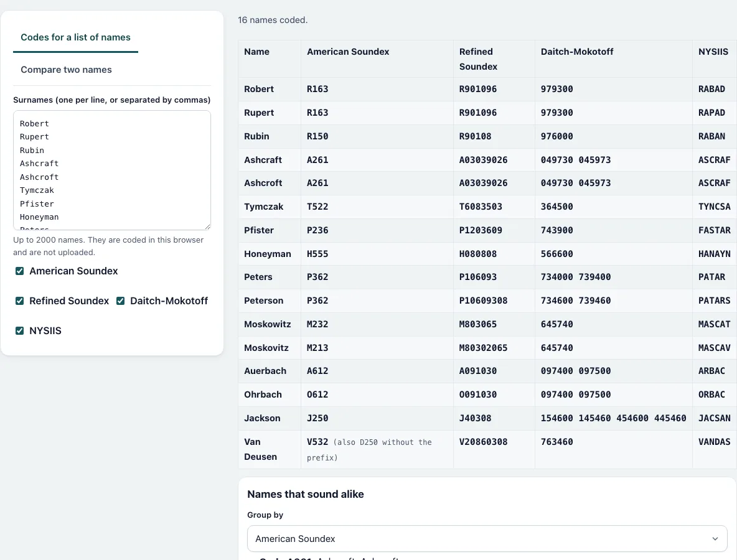The height and width of the screenshot is (560, 737).
Task: Select the 364500 Daitch-Mokotoff code
Action: (x=556, y=207)
